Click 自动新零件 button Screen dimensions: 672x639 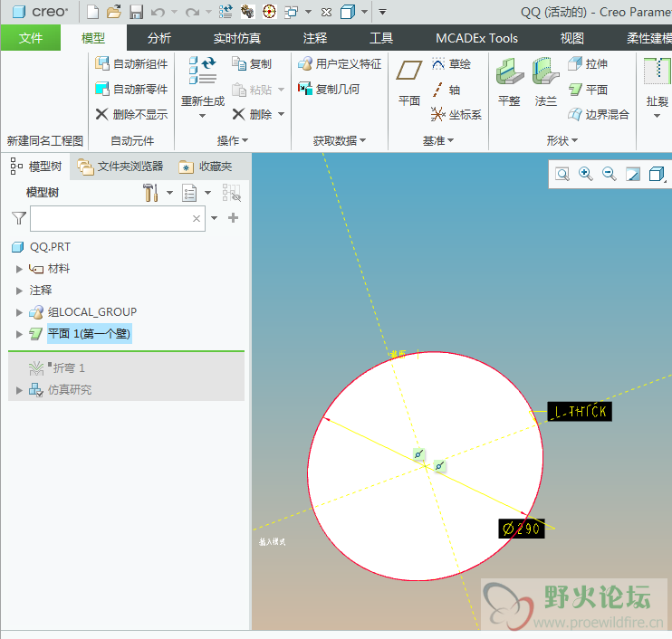coord(131,89)
